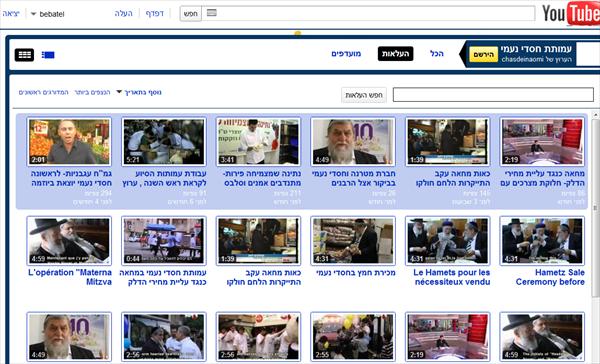
Task: Focus the uploads search text field
Action: click(x=493, y=95)
